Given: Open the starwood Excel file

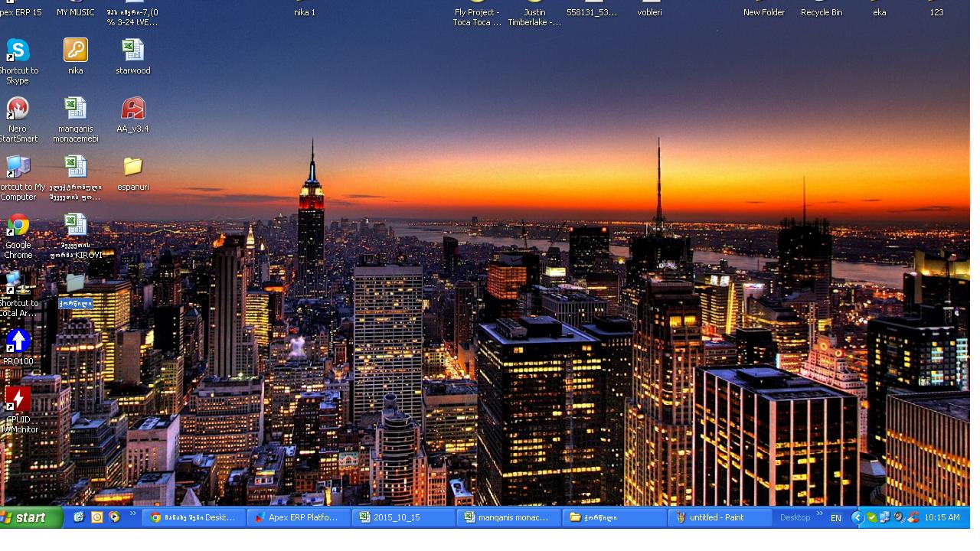Looking at the screenshot, I should point(132,51).
